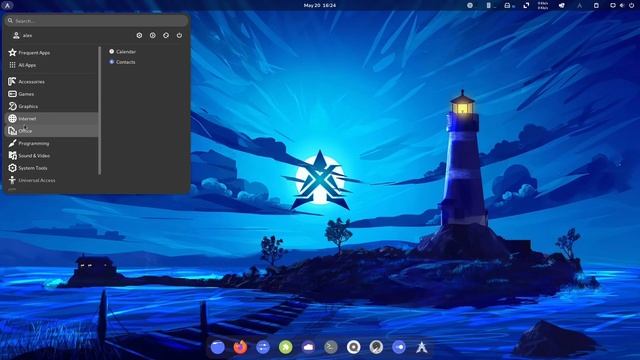Viewport: 640px width, 360px height.
Task: Open the Accessories category
Action: 52,82
